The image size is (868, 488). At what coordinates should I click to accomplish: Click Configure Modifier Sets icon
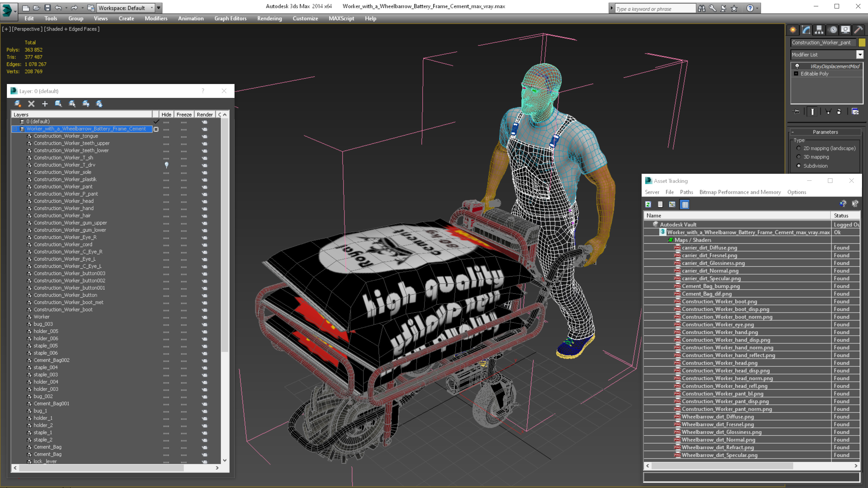coord(855,111)
